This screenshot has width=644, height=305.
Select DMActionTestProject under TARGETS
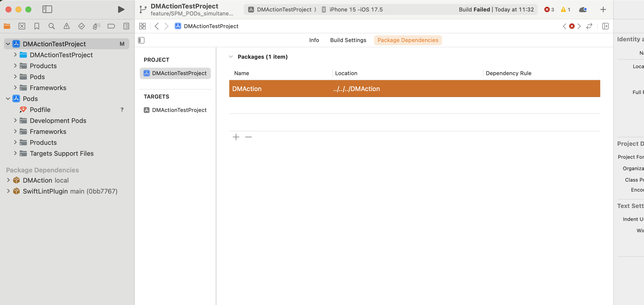(x=175, y=110)
